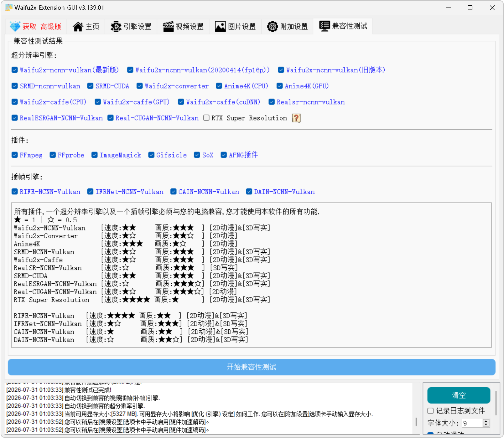Click the SRMD-NCNN-Vulkan ratings row

pos(142,252)
